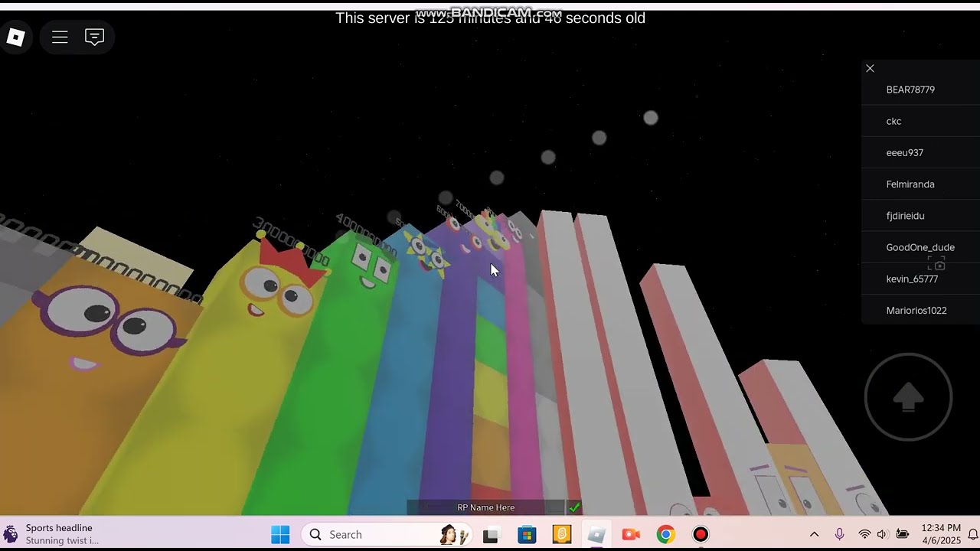Confirm RP name with green checkmark
The width and height of the screenshot is (980, 551).
[574, 507]
